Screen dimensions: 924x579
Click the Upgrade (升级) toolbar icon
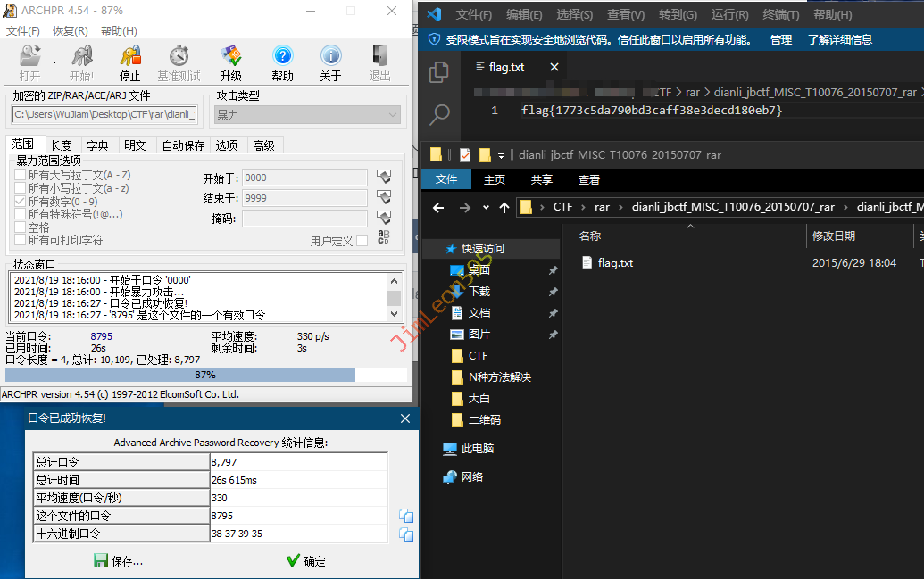(230, 62)
